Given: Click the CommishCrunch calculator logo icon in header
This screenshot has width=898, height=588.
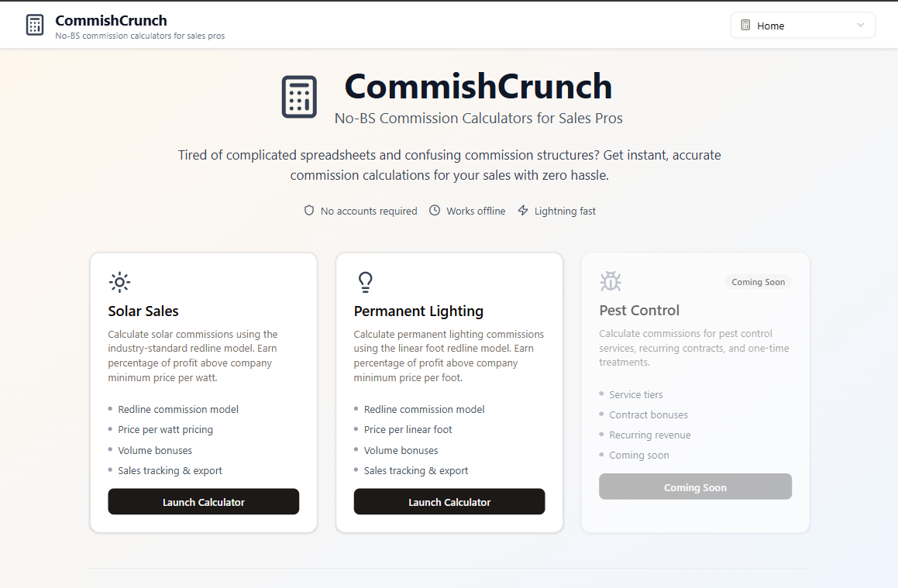Looking at the screenshot, I should 34,24.
